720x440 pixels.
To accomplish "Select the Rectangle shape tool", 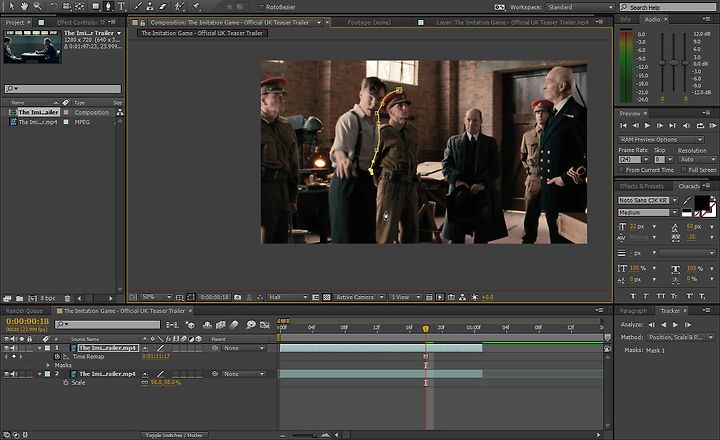I will (x=96, y=6).
